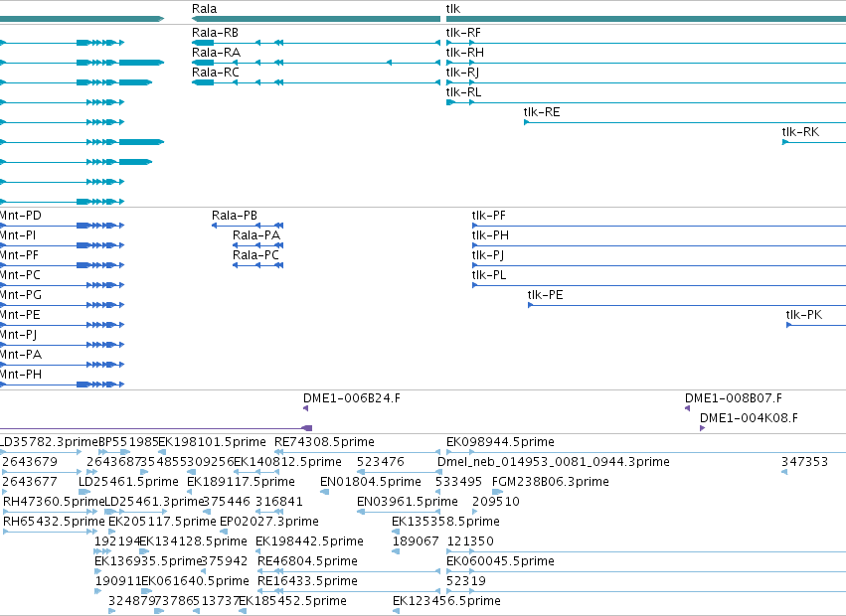The width and height of the screenshot is (846, 616).
Task: Select the 2643677 feature label
Action: click(x=30, y=482)
